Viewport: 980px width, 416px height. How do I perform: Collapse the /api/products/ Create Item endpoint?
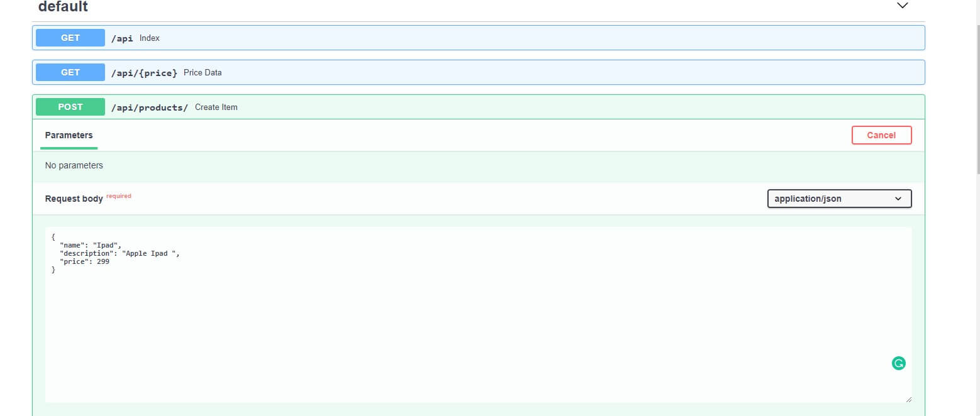(503, 107)
